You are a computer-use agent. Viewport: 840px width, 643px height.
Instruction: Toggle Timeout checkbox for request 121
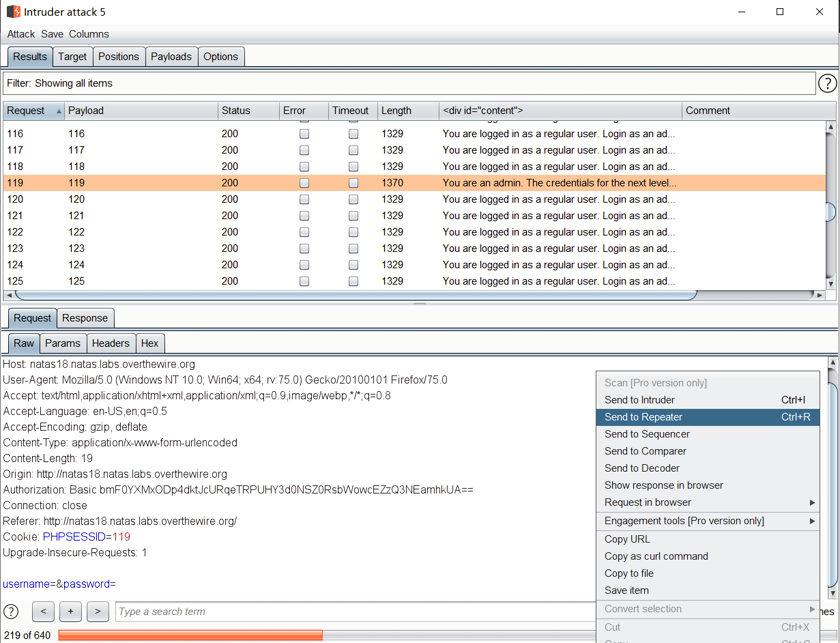(x=353, y=215)
